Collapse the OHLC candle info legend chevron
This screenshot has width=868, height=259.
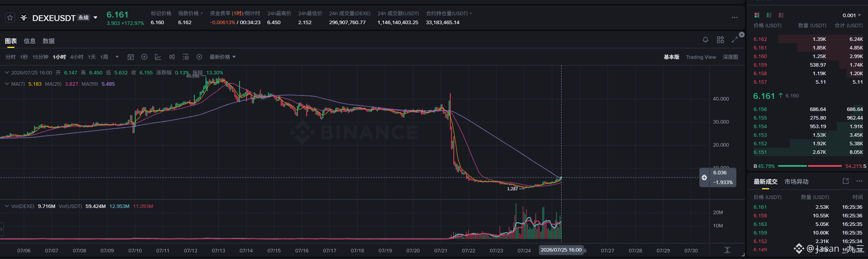click(x=7, y=72)
